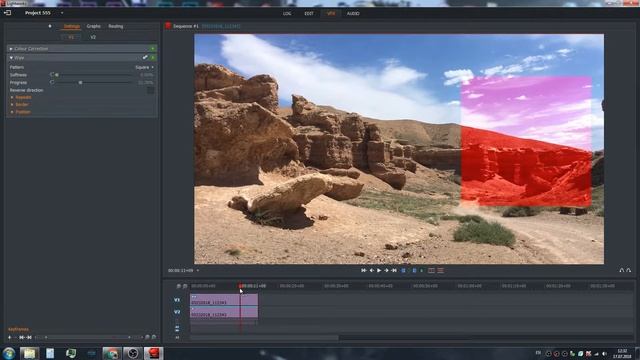Select the VFX tab

331,13
